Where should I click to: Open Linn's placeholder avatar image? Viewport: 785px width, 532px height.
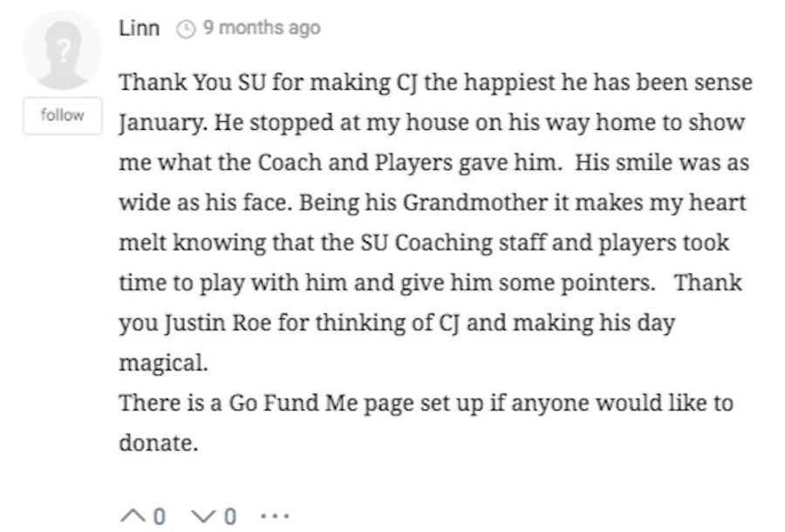tap(62, 51)
